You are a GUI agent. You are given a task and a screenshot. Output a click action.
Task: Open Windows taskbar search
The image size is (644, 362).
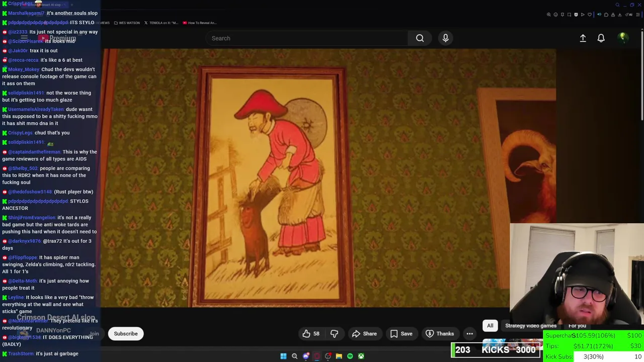pyautogui.click(x=294, y=356)
